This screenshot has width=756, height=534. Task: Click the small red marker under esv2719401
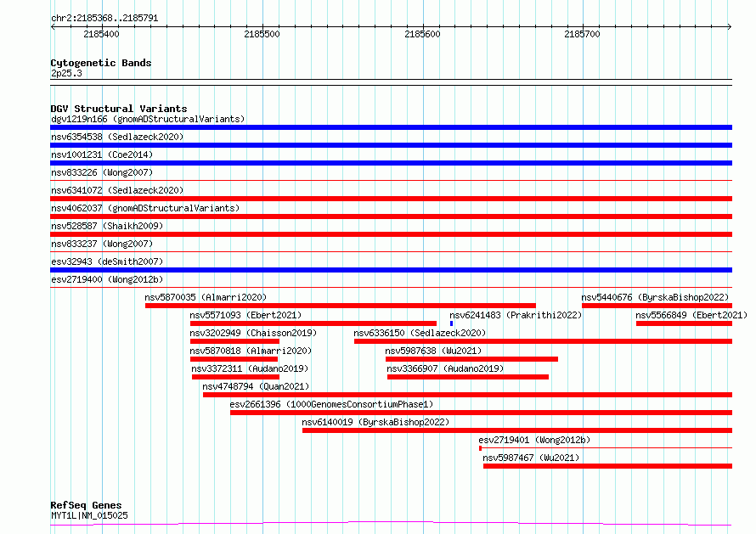click(480, 449)
